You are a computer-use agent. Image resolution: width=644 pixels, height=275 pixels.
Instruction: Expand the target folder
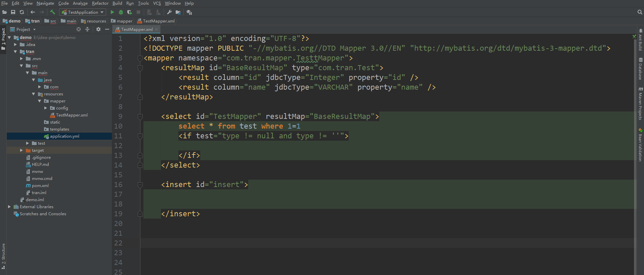pos(22,150)
